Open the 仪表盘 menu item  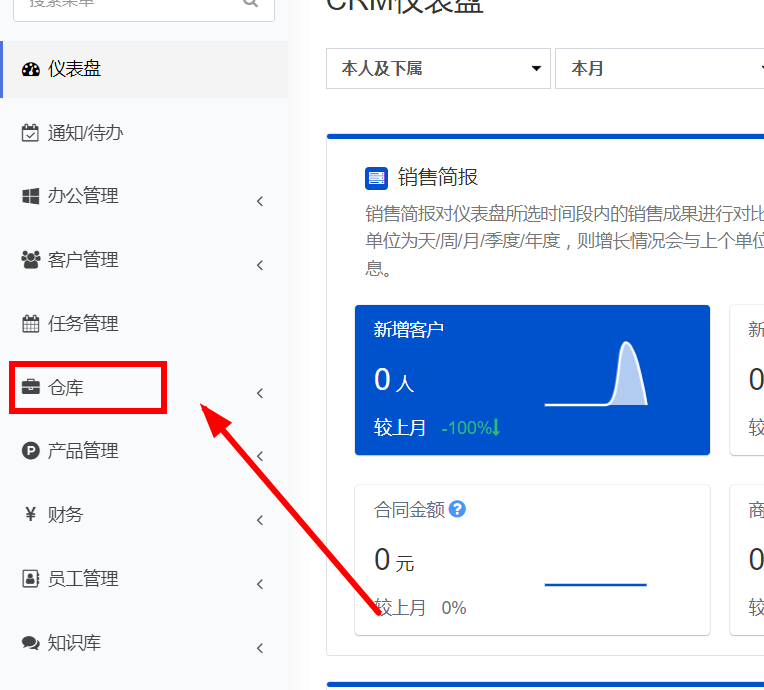tap(145, 69)
